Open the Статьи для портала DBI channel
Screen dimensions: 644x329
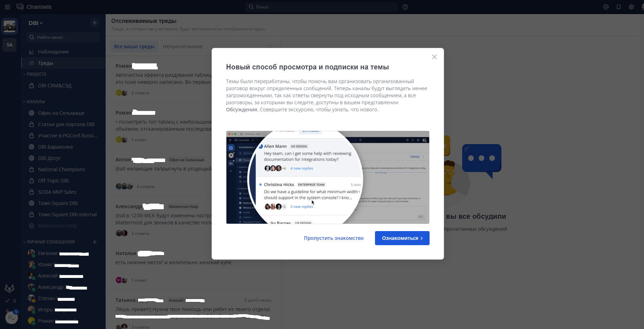click(x=63, y=124)
